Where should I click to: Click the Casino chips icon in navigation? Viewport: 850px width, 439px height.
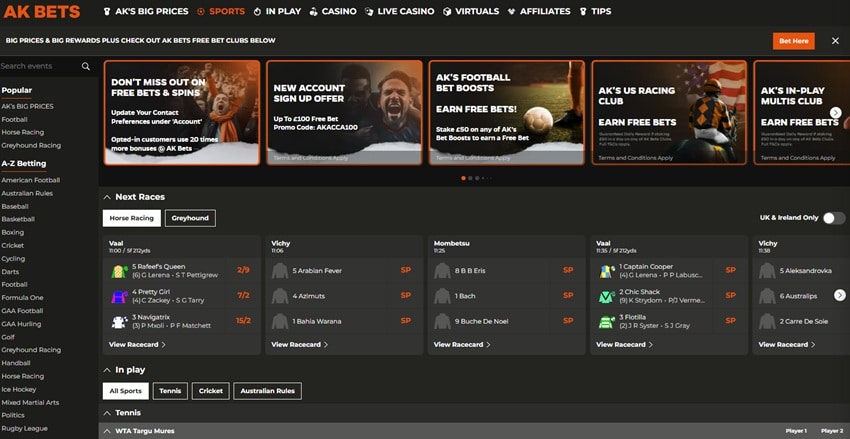(x=313, y=11)
